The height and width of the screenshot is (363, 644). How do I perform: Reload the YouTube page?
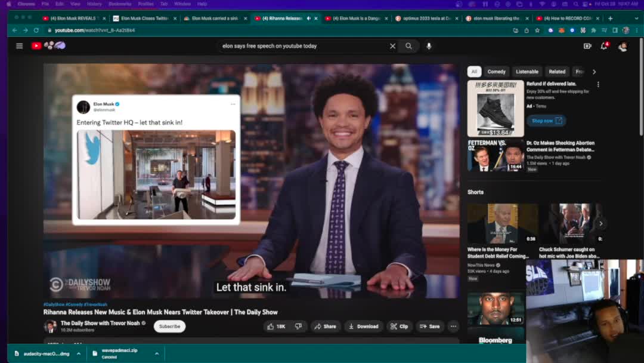pyautogui.click(x=36, y=30)
